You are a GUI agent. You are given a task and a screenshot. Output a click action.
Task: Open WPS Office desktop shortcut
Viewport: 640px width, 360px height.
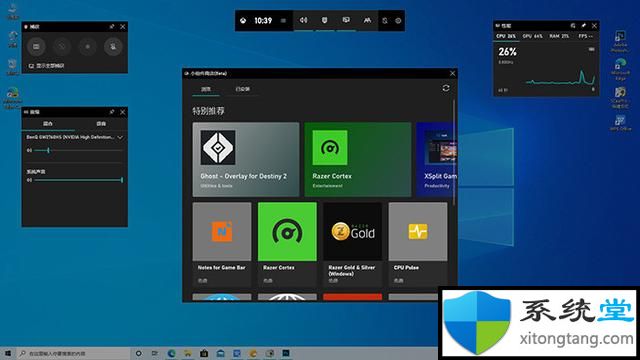[x=620, y=122]
